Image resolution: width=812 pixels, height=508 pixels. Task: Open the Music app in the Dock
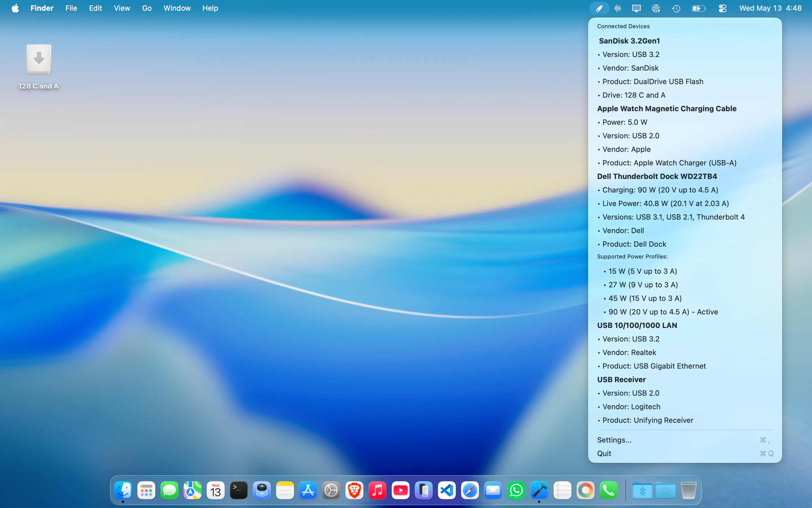pyautogui.click(x=378, y=490)
